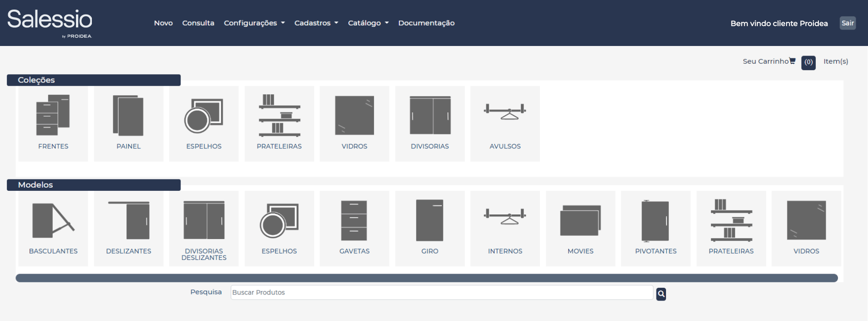Open the Frentes collection icon

[53, 116]
